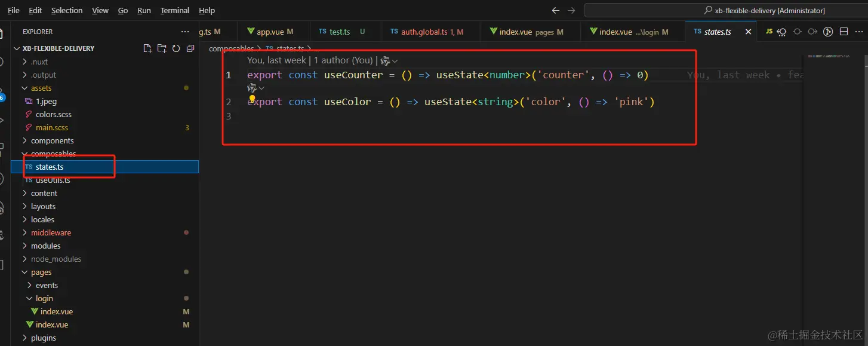Select states.ts in the file tree
The width and height of the screenshot is (868, 346).
coord(104,167)
